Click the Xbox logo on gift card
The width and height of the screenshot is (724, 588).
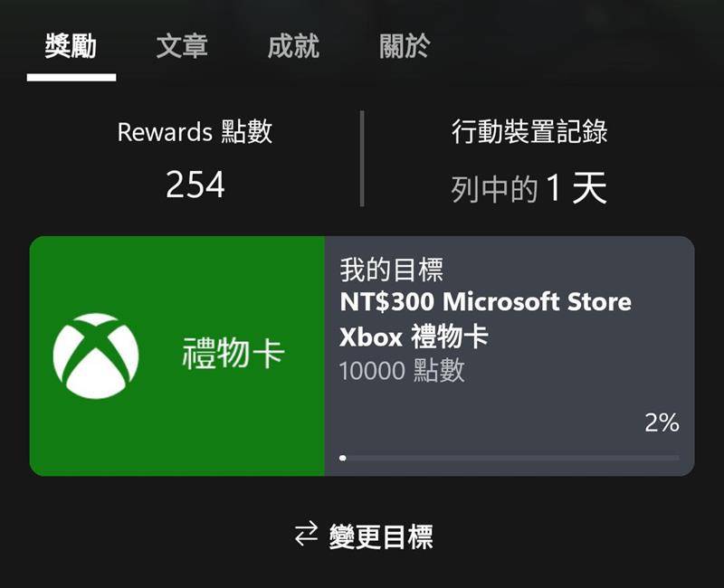click(x=96, y=356)
